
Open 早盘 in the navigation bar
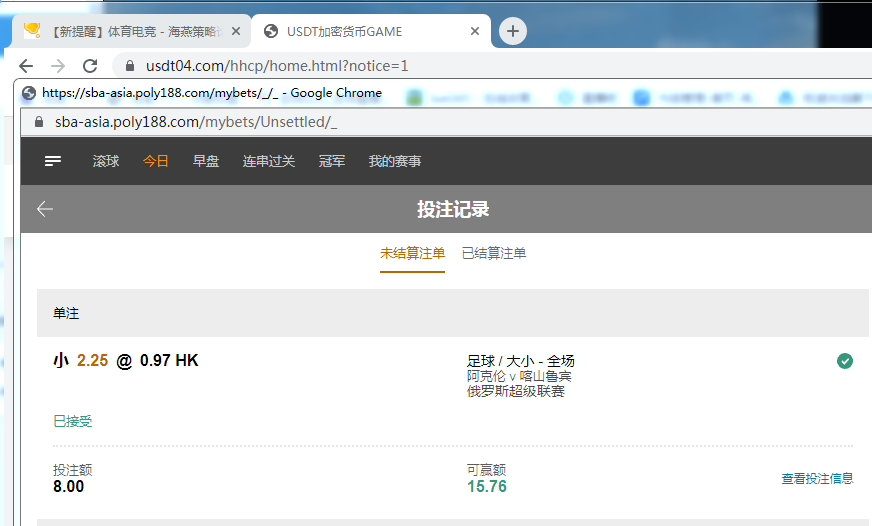[x=206, y=161]
